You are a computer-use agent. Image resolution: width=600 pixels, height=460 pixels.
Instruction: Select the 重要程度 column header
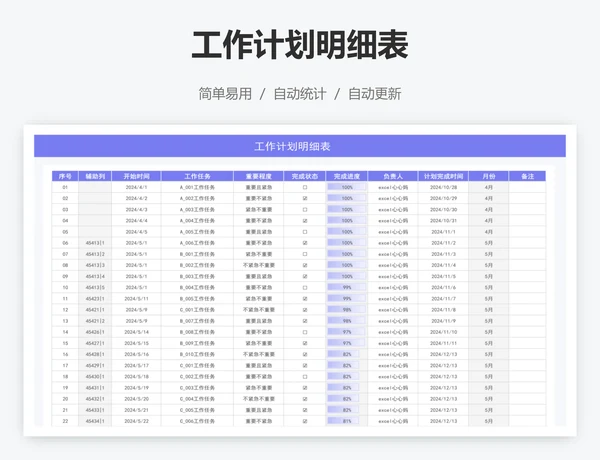pyautogui.click(x=259, y=176)
